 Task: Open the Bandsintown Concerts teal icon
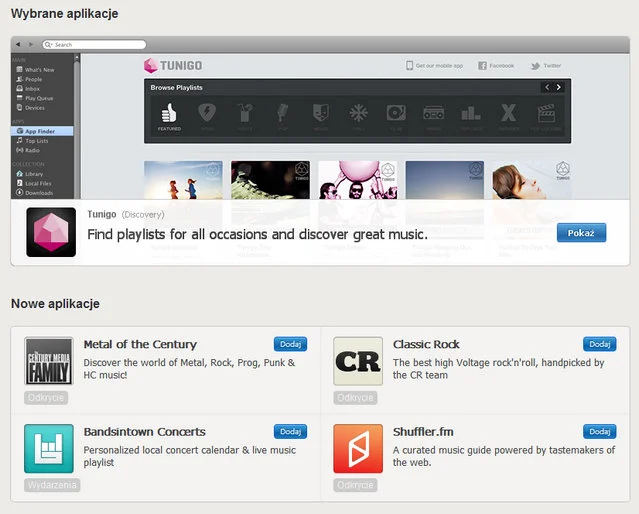(x=49, y=448)
